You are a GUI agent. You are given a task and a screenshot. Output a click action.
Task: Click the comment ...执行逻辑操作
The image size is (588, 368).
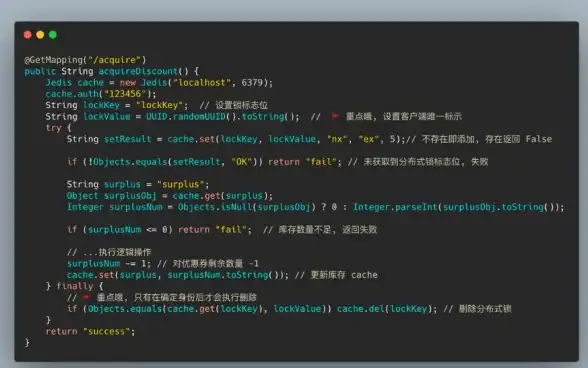109,252
